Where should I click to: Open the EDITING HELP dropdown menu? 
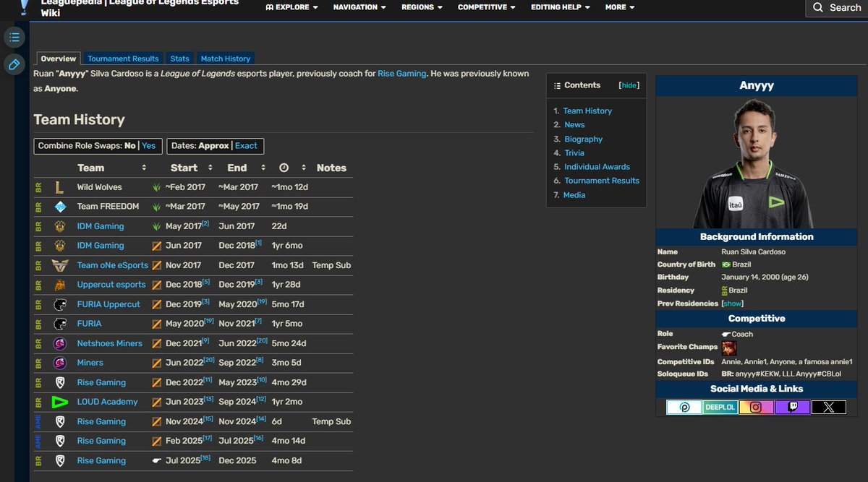561,7
